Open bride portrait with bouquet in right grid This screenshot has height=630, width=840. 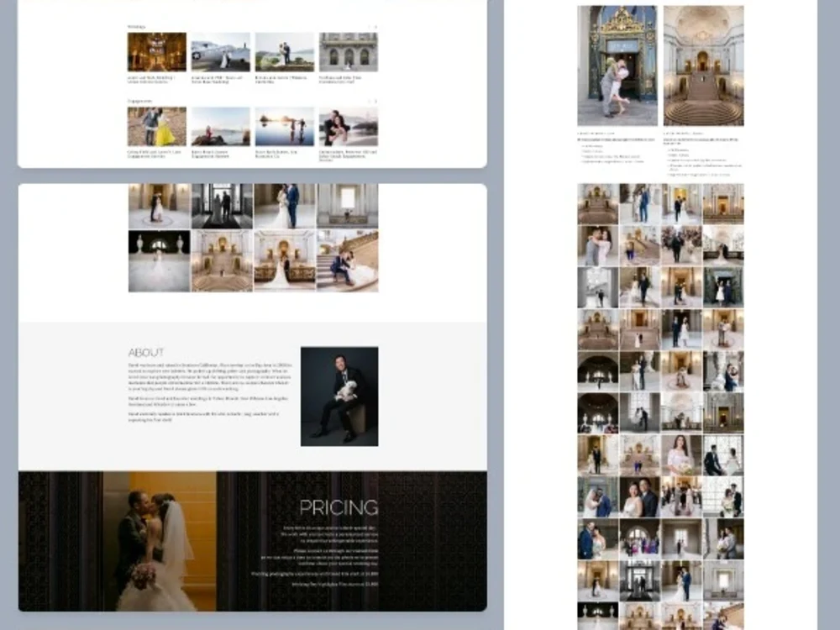click(x=681, y=455)
